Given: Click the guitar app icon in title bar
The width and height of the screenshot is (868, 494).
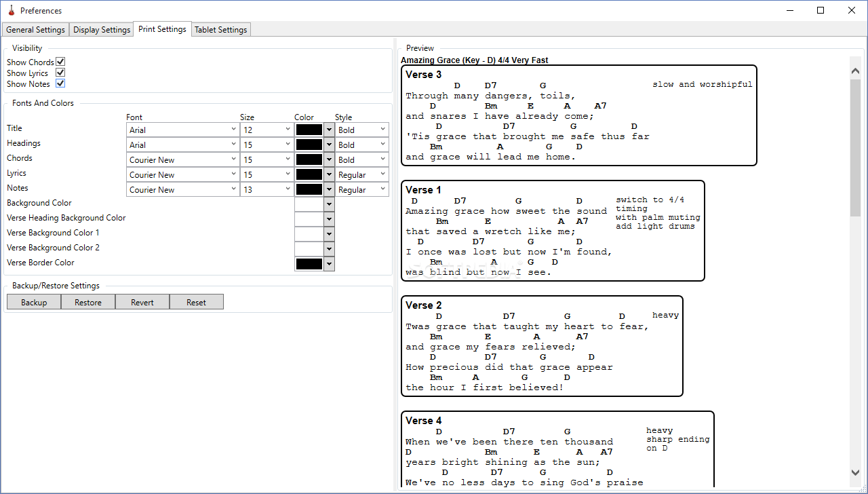Looking at the screenshot, I should point(11,10).
